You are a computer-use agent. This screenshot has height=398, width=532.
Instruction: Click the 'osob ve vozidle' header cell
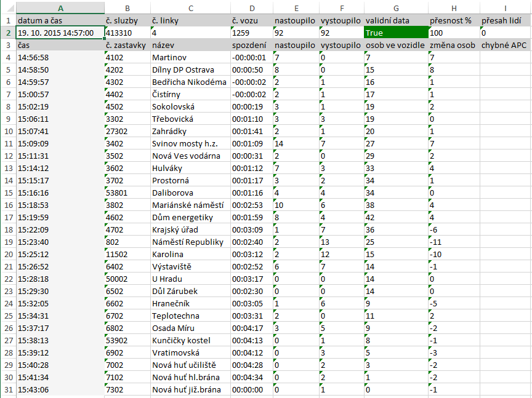click(397, 45)
